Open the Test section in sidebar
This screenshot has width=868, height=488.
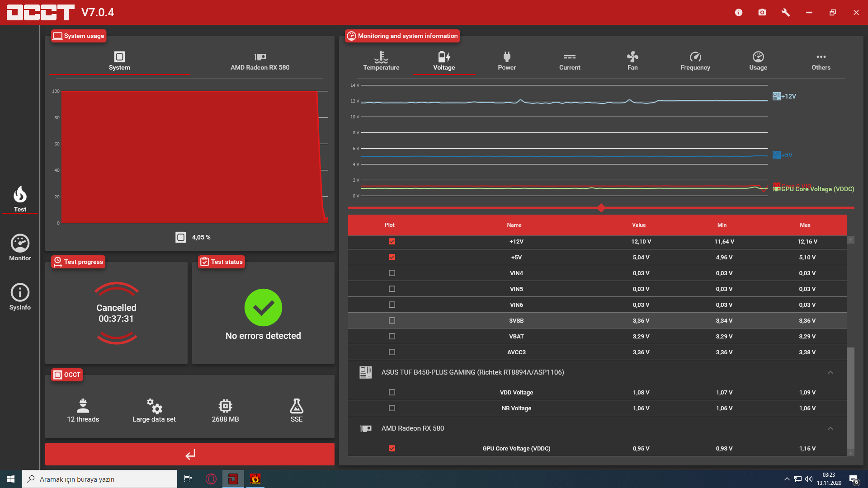[20, 199]
